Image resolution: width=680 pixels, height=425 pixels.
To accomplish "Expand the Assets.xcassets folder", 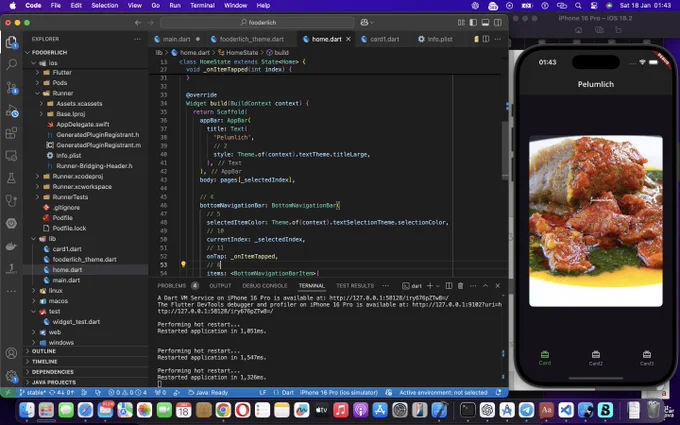I will [x=42, y=104].
